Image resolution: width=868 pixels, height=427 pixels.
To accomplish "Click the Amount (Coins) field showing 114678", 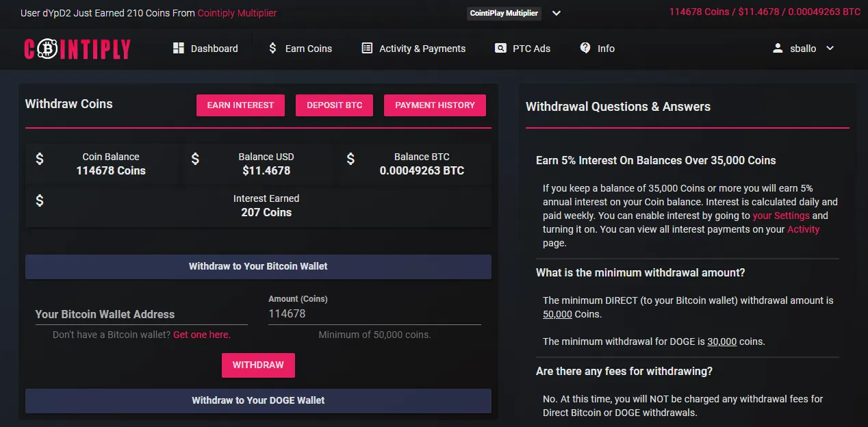I will (x=374, y=313).
